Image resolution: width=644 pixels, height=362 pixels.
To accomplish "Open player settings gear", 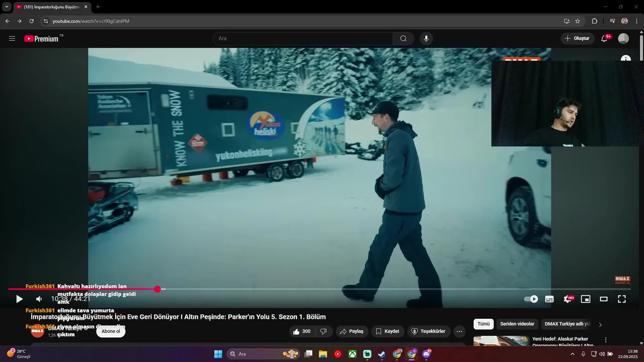I will [568, 299].
